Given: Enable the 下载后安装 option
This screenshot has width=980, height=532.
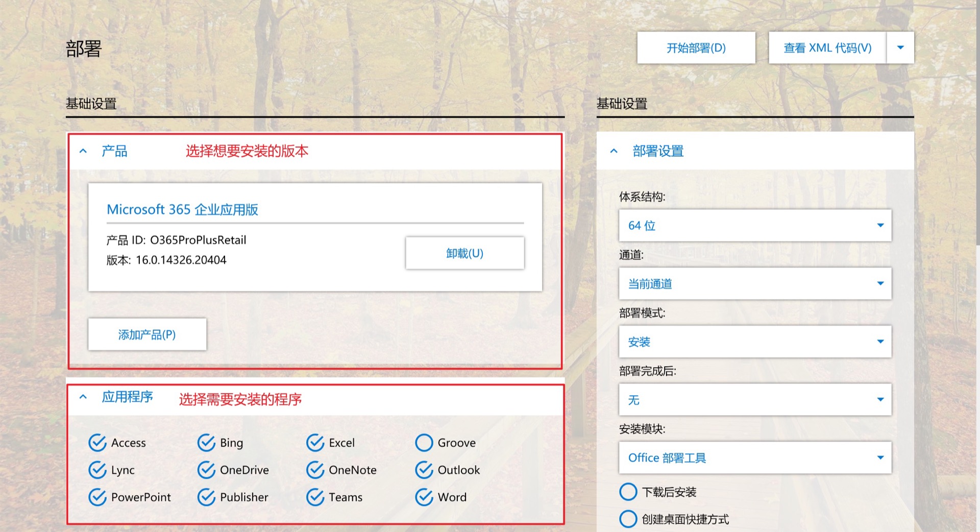Looking at the screenshot, I should point(628,492).
